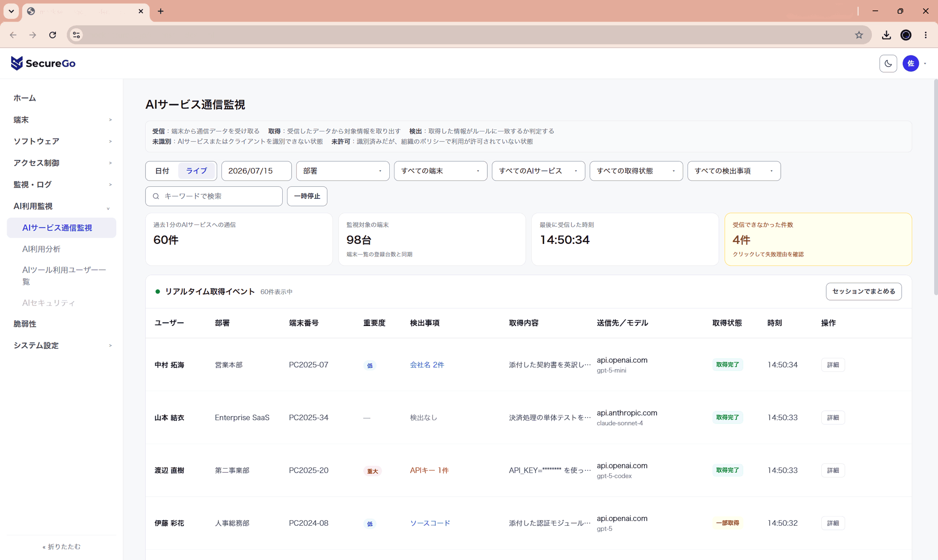
Task: Click the 2026/07/15 date field
Action: coord(257,171)
